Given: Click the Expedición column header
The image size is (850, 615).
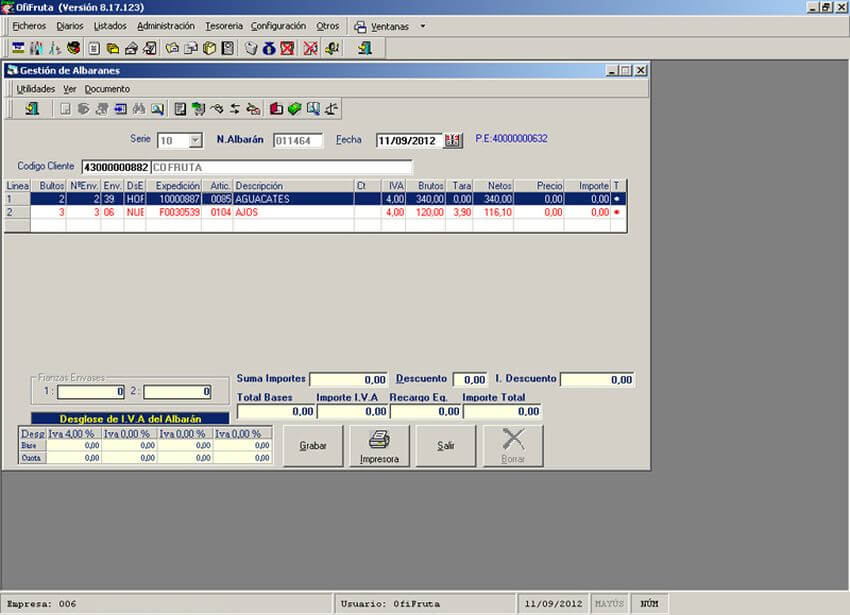Looking at the screenshot, I should tap(173, 185).
